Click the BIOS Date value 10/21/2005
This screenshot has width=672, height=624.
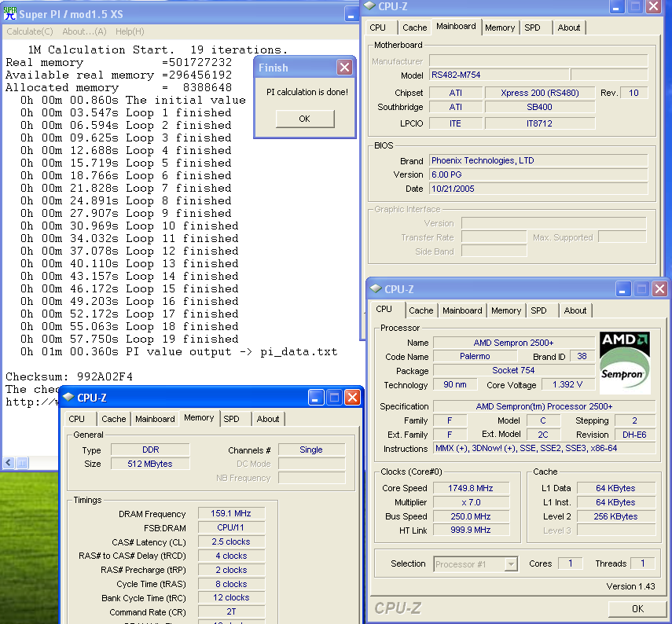click(x=538, y=189)
